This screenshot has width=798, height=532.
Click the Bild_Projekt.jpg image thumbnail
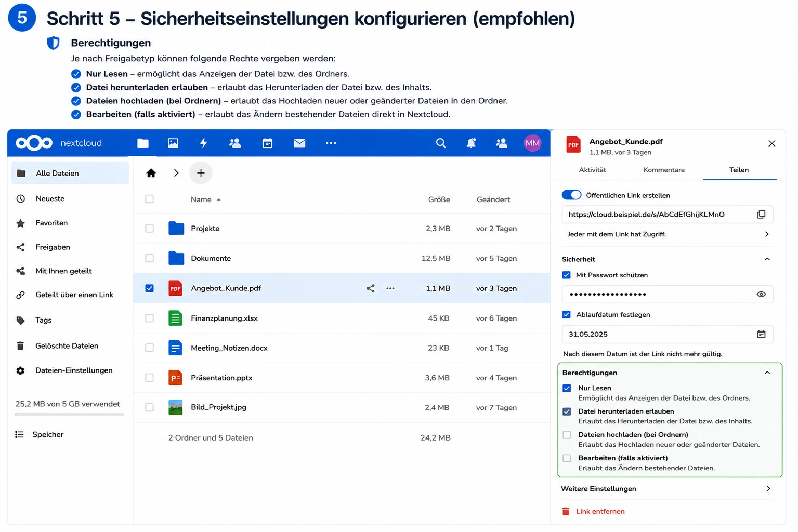(x=176, y=407)
